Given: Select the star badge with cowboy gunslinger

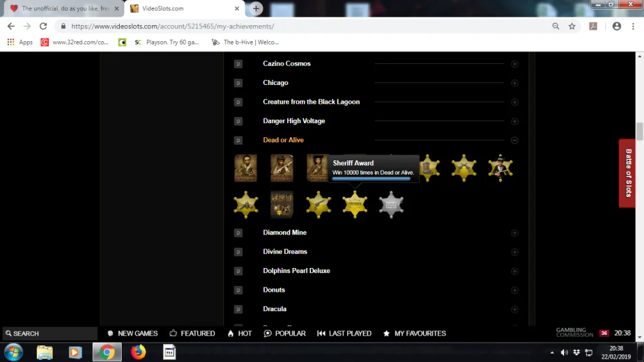Looking at the screenshot, I should (x=500, y=168).
